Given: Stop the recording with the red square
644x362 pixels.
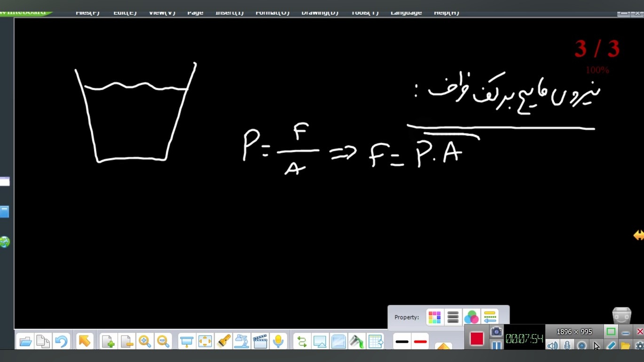Looking at the screenshot, I should point(477,339).
